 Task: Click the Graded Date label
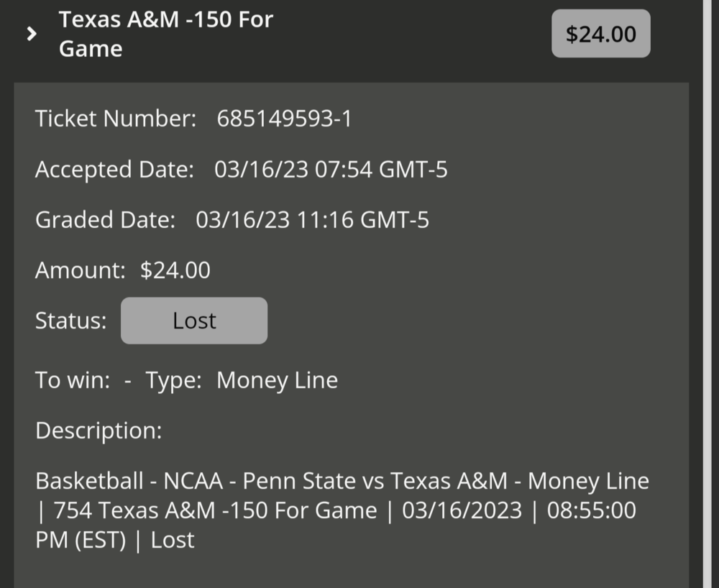point(105,220)
